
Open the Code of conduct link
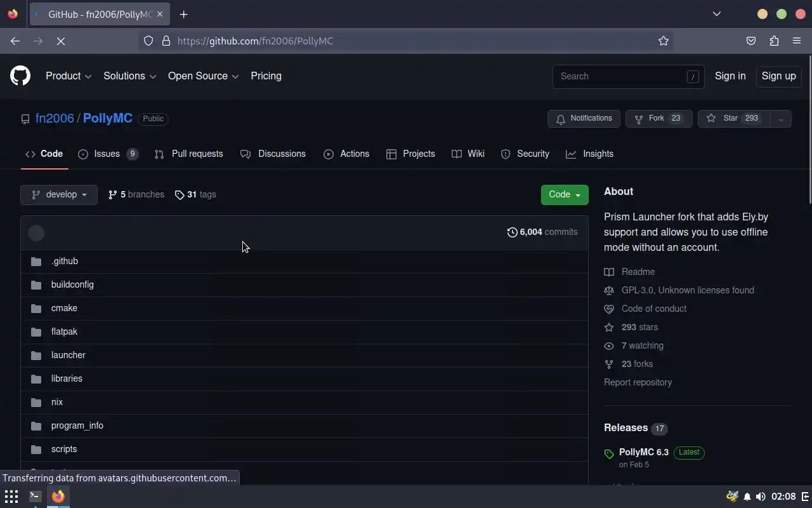coord(645,309)
